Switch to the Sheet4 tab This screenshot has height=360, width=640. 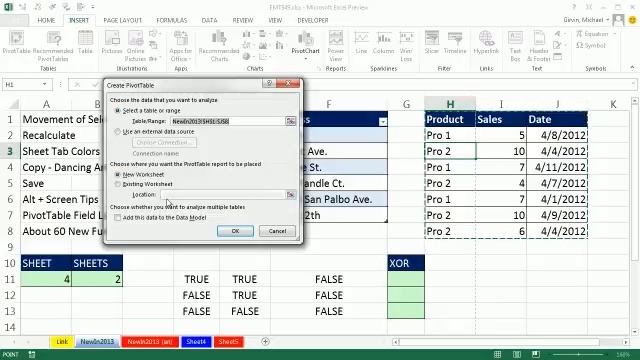point(196,342)
